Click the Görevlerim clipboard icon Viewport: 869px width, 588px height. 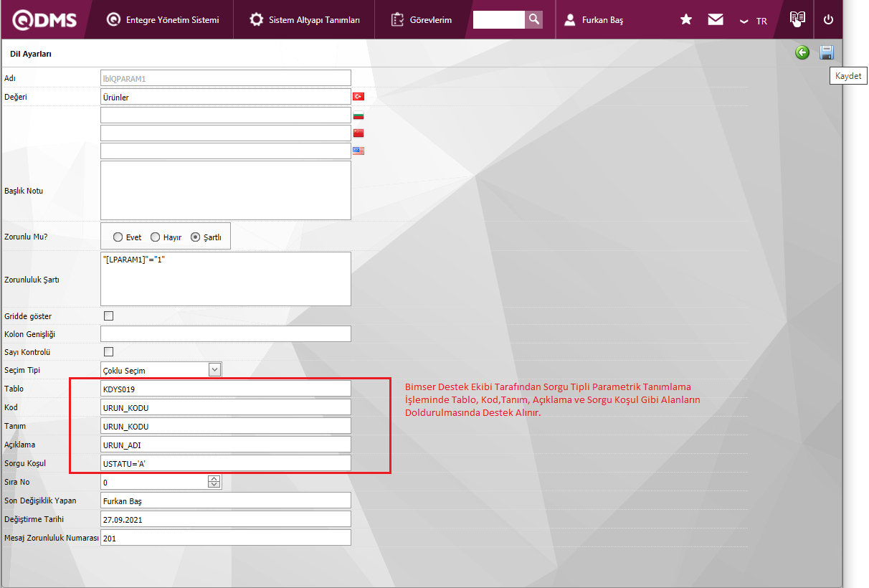(x=398, y=20)
